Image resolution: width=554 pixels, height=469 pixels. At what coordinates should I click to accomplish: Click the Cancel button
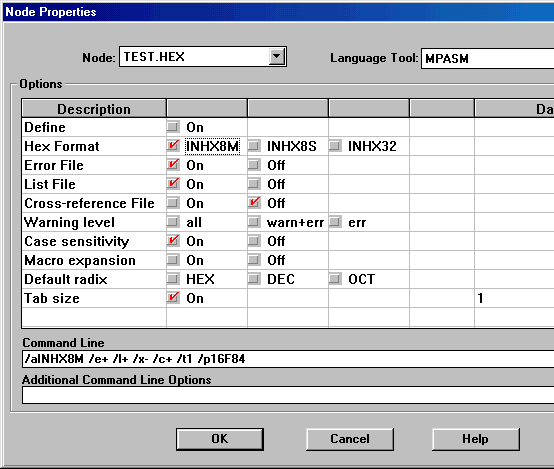350,439
